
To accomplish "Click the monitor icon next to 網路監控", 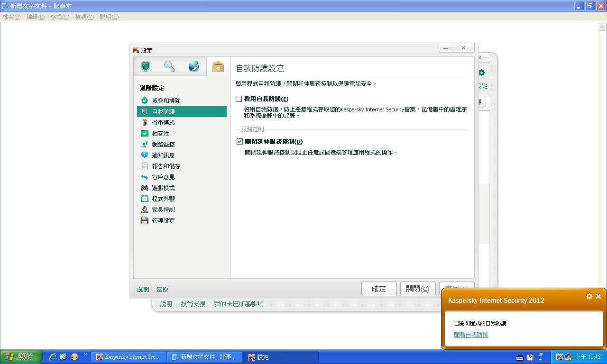I will point(145,144).
